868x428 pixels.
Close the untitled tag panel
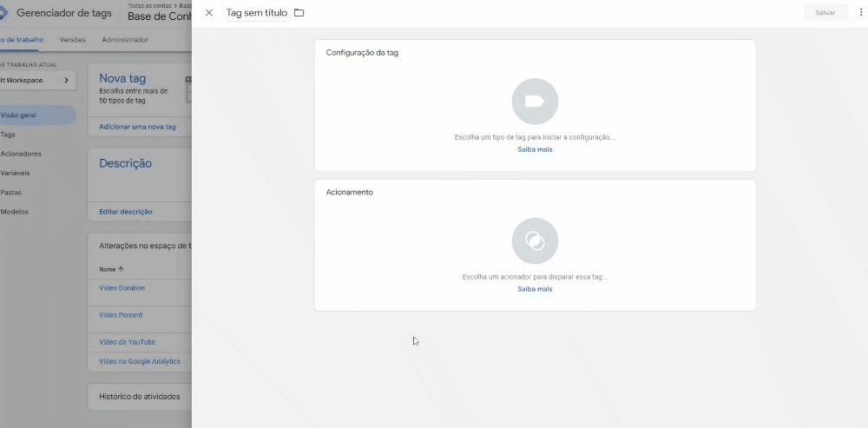click(208, 13)
